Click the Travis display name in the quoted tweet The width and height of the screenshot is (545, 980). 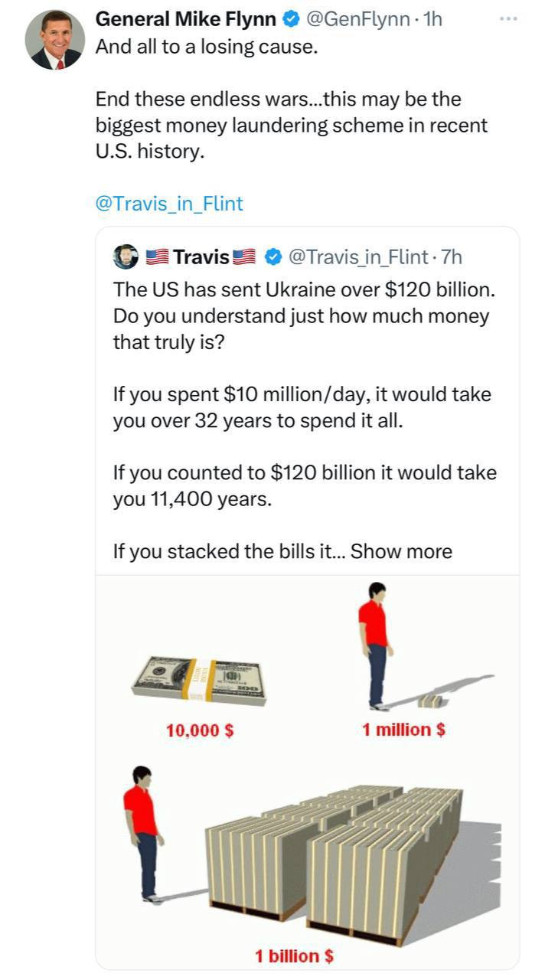pos(201,257)
